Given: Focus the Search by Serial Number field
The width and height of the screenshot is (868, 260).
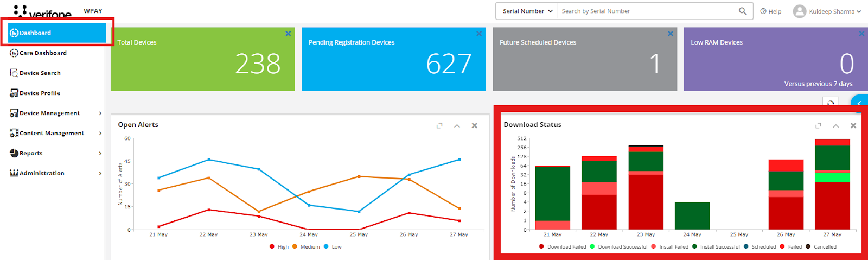Looking at the screenshot, I should click(x=648, y=11).
